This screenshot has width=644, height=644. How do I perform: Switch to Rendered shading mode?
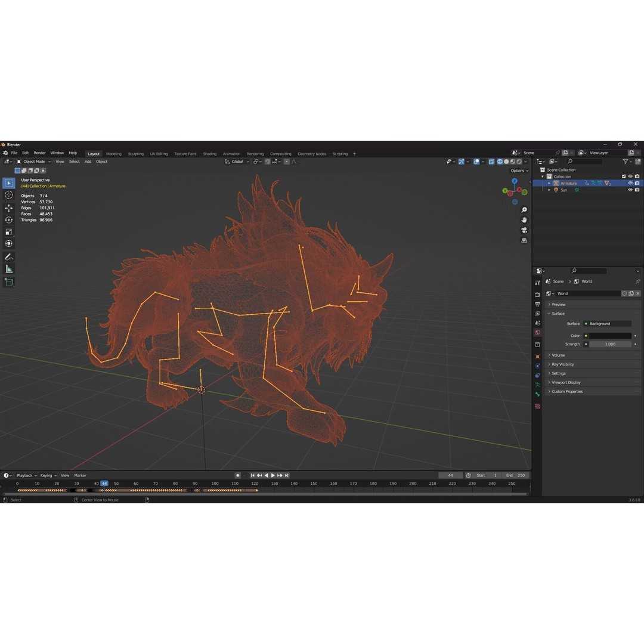click(519, 162)
